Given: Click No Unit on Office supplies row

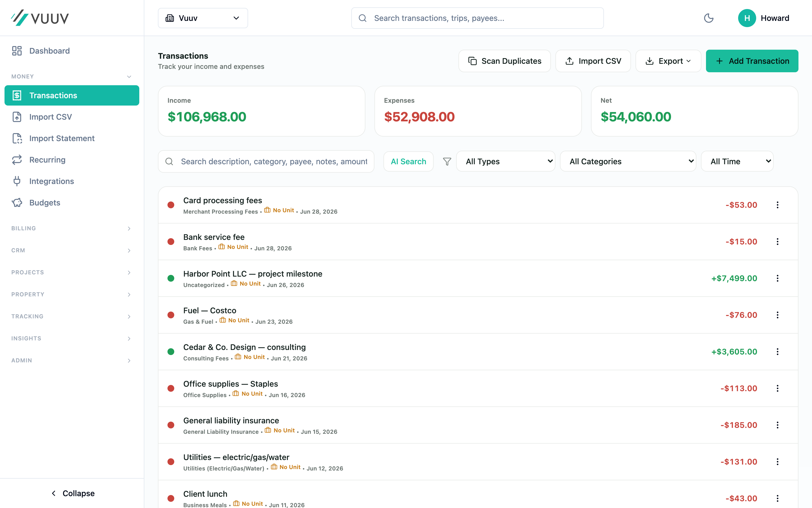Looking at the screenshot, I should 248,393.
